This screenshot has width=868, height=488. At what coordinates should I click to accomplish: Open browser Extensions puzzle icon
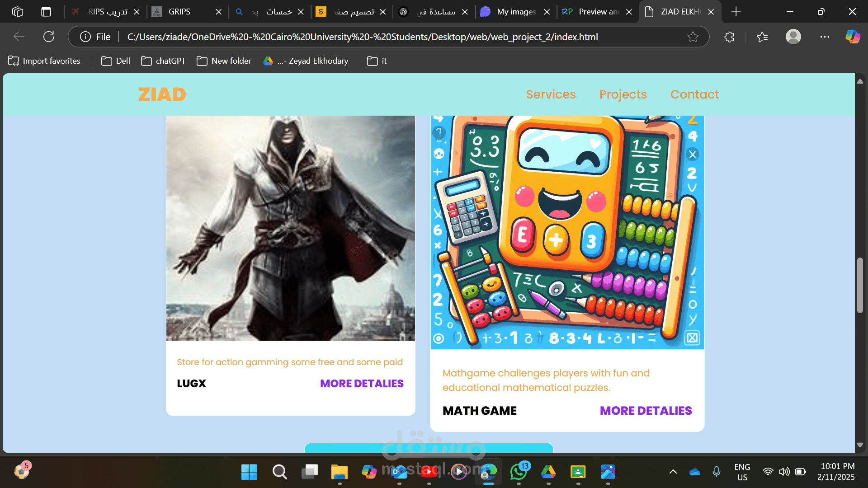[x=729, y=37]
